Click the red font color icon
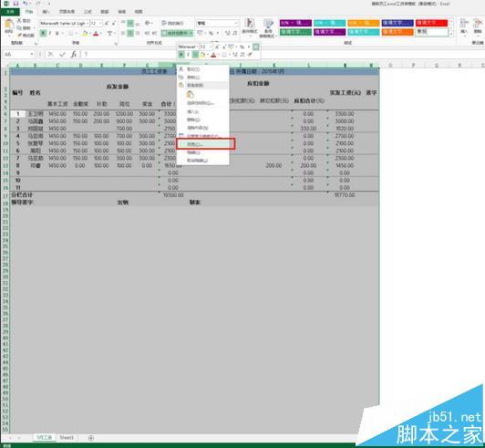This screenshot has width=485, height=448. click(96, 33)
